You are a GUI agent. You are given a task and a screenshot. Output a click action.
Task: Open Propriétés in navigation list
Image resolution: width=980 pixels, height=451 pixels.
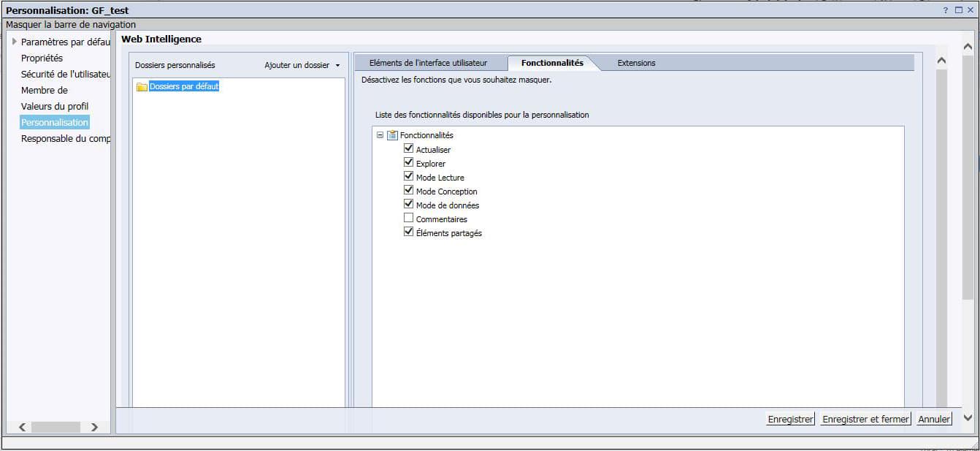[x=42, y=58]
